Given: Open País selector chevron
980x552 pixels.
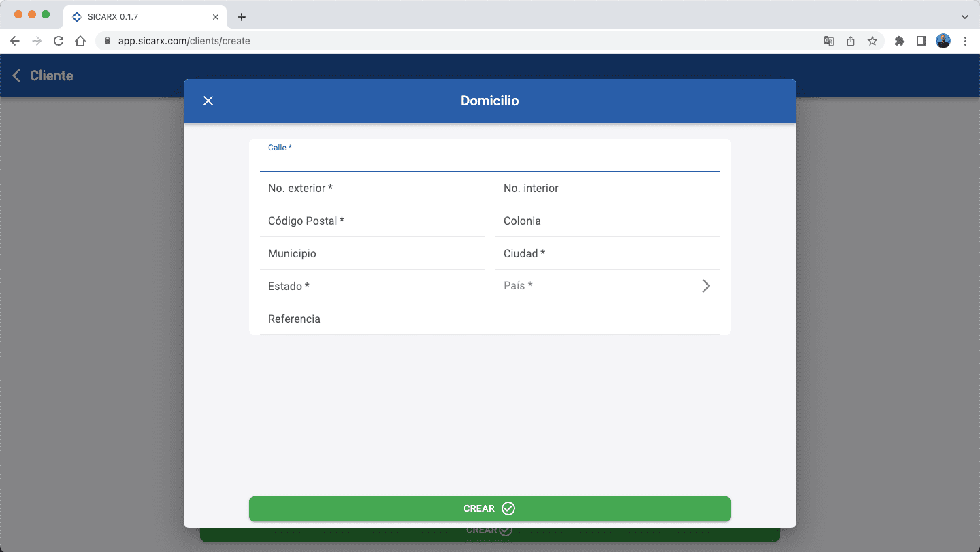Looking at the screenshot, I should [x=706, y=286].
